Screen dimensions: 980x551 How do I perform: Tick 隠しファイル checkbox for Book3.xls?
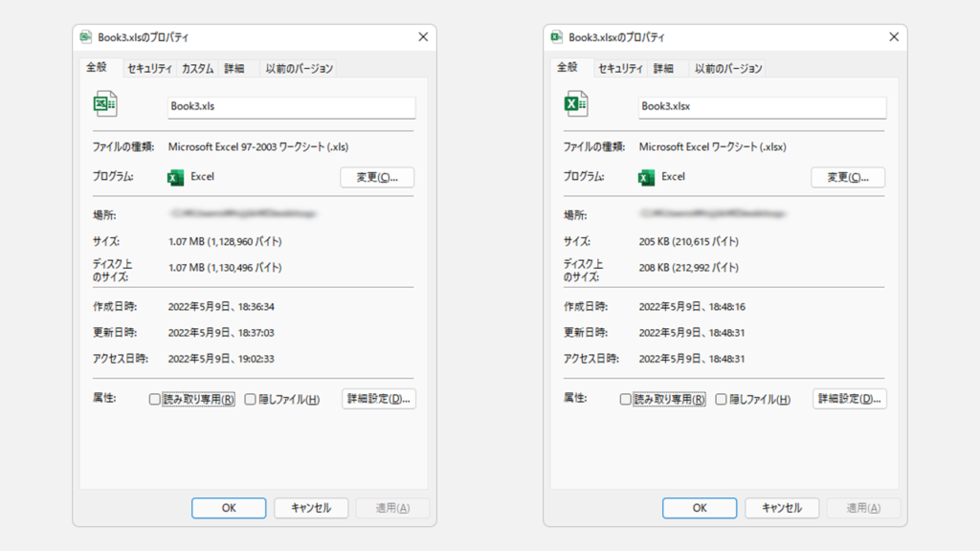pos(251,400)
